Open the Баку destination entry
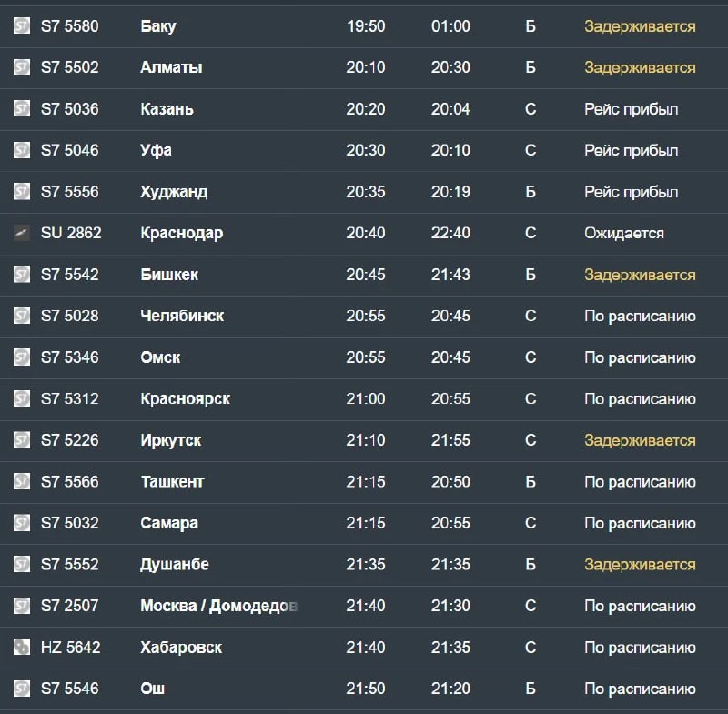 (158, 26)
